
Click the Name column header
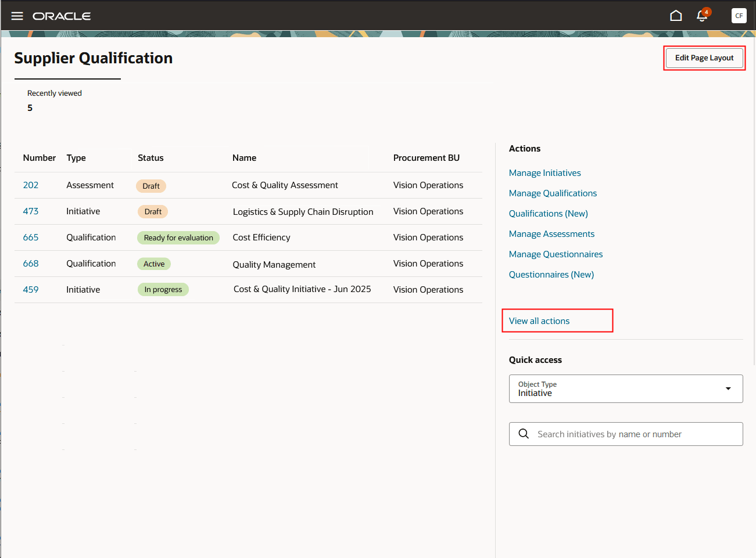[x=244, y=158]
